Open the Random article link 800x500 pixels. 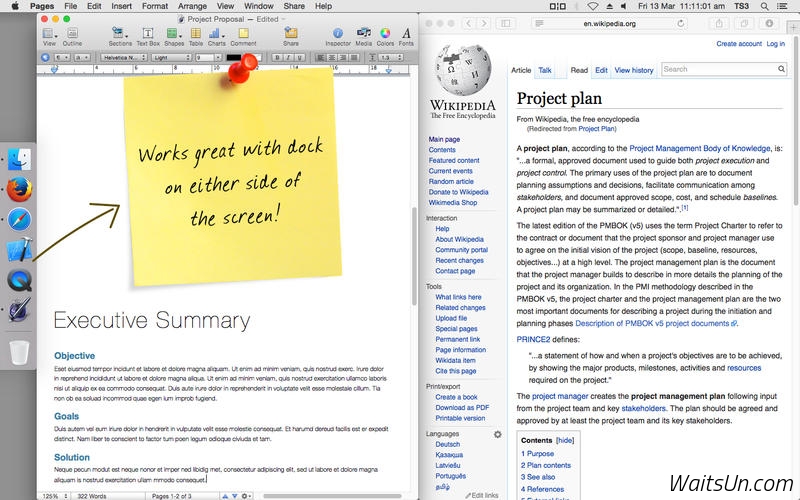click(451, 182)
